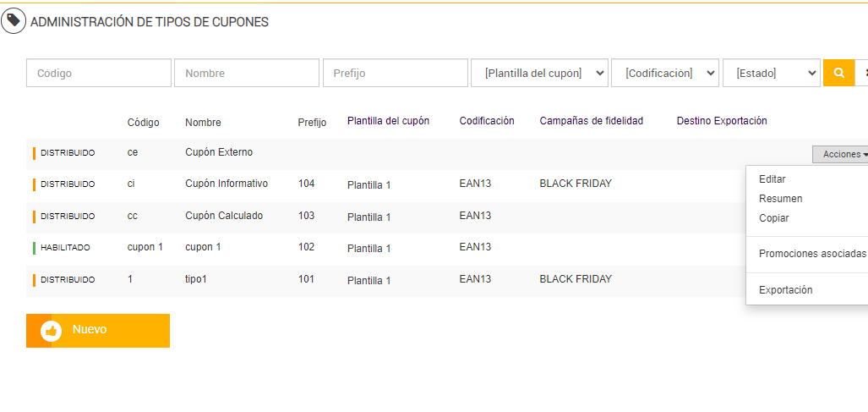The image size is (868, 412).
Task: Choose Resumen in the actions menu
Action: [x=781, y=199]
